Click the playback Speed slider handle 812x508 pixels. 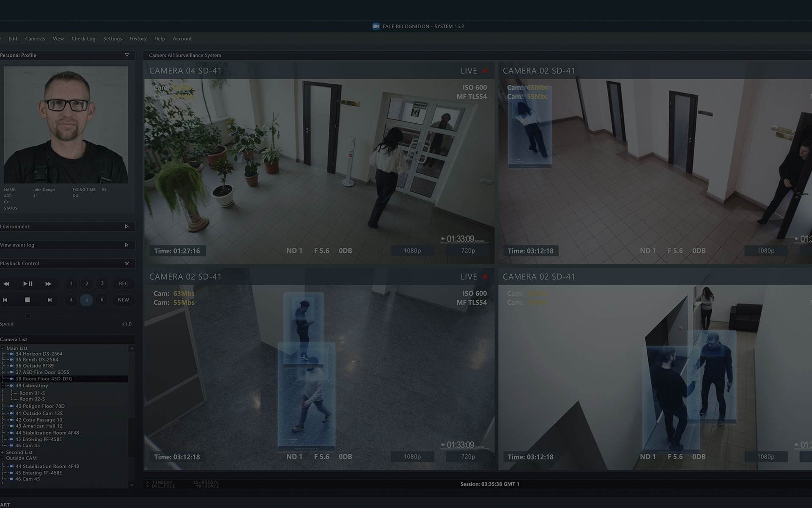(28, 316)
